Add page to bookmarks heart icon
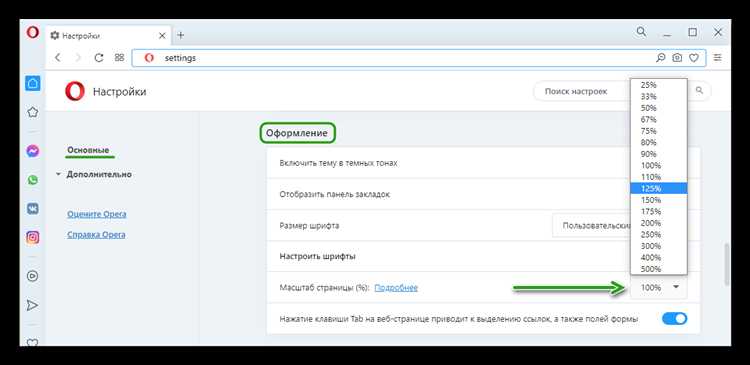This screenshot has width=750, height=365. [x=694, y=58]
